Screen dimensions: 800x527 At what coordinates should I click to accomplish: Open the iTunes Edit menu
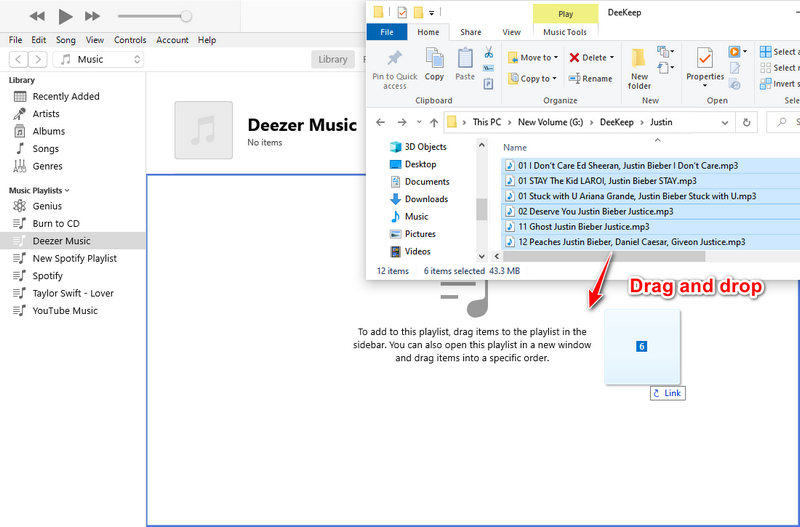pyautogui.click(x=39, y=40)
